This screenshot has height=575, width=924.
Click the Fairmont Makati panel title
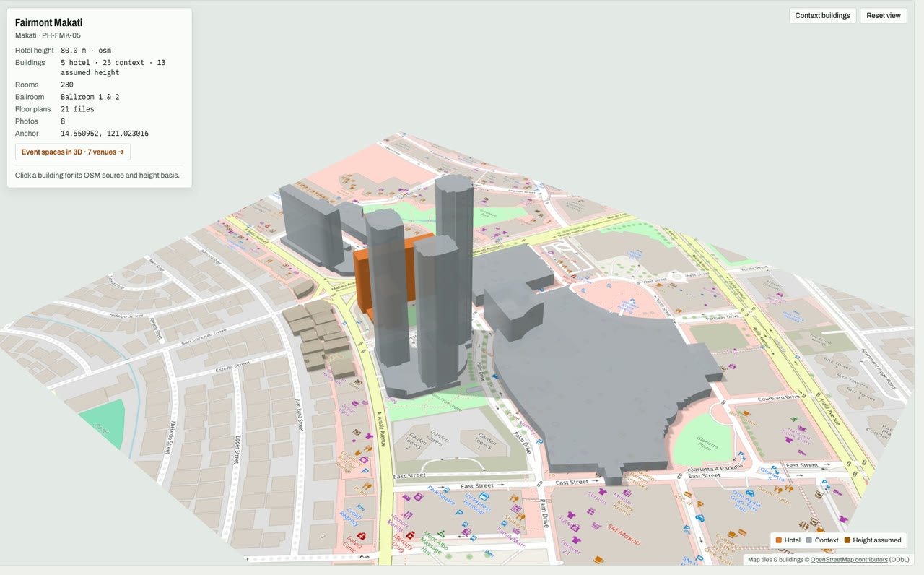tap(48, 22)
